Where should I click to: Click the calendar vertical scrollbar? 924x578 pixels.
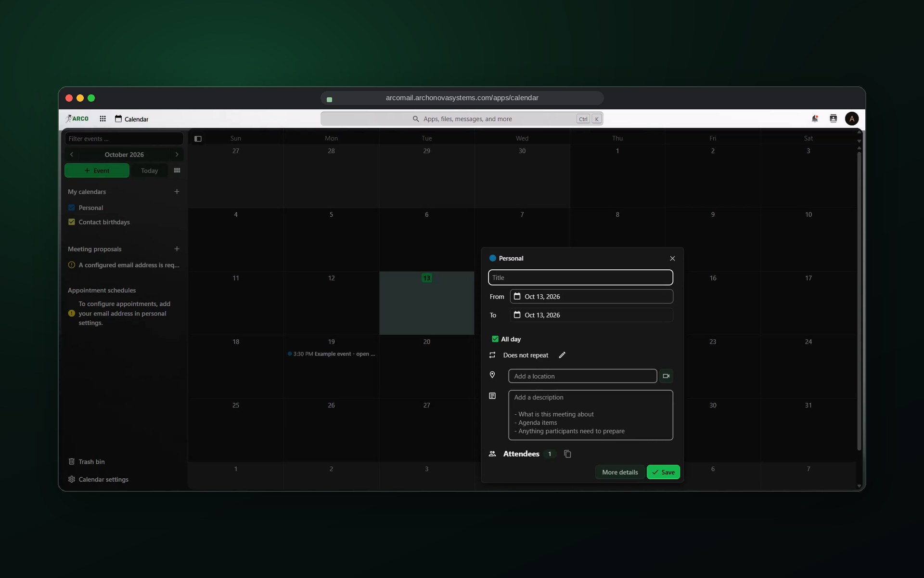(859, 301)
